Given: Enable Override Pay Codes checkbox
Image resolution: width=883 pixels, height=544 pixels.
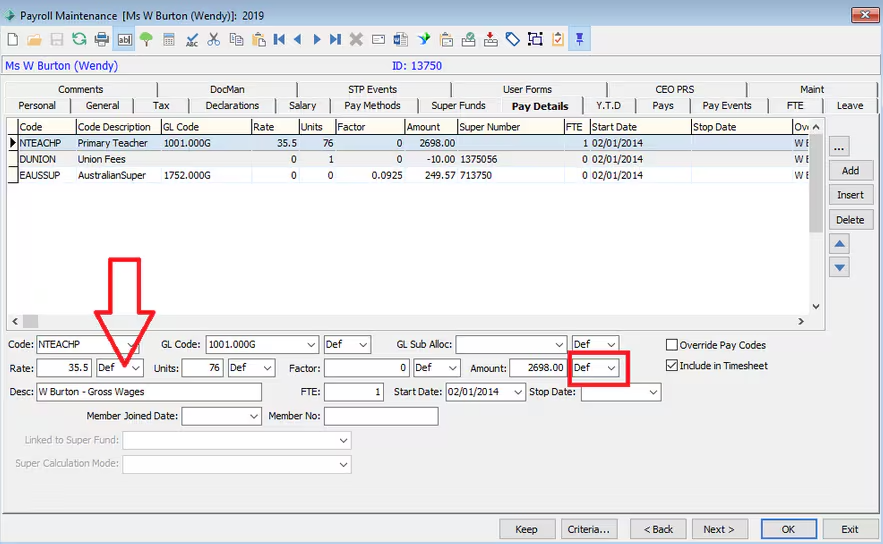Looking at the screenshot, I should tap(671, 345).
